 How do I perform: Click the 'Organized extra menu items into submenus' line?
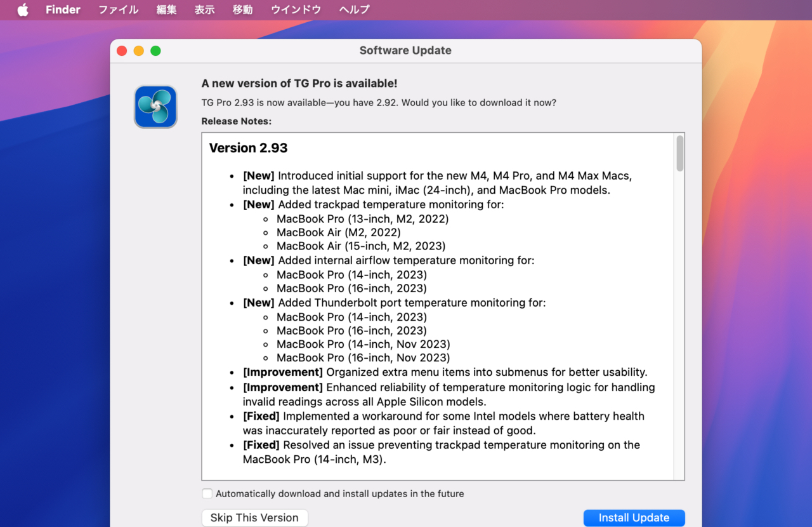tap(445, 372)
